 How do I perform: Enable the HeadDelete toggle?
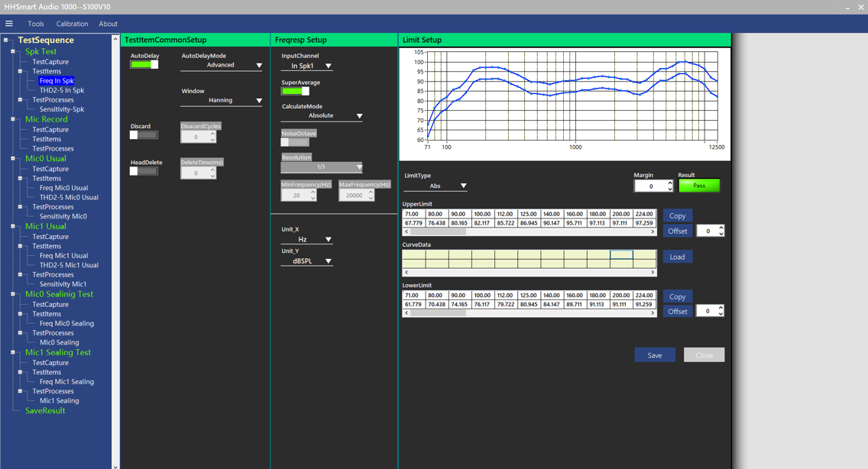click(x=144, y=171)
